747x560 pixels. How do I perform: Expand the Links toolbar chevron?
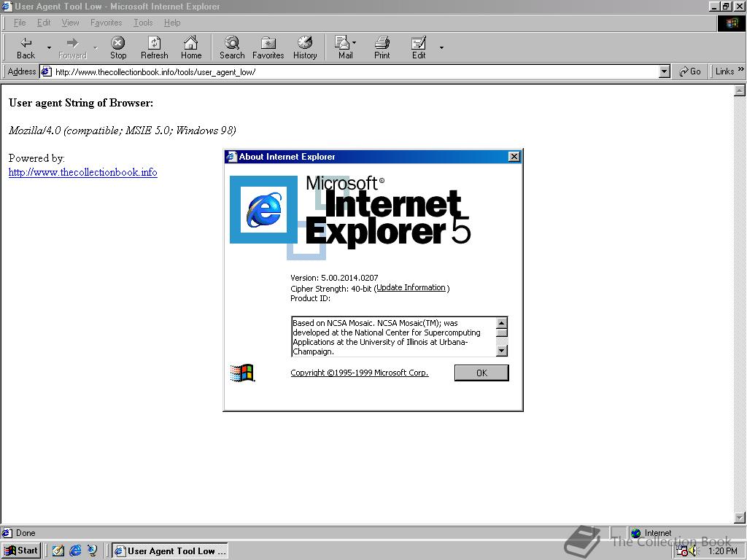coord(741,69)
